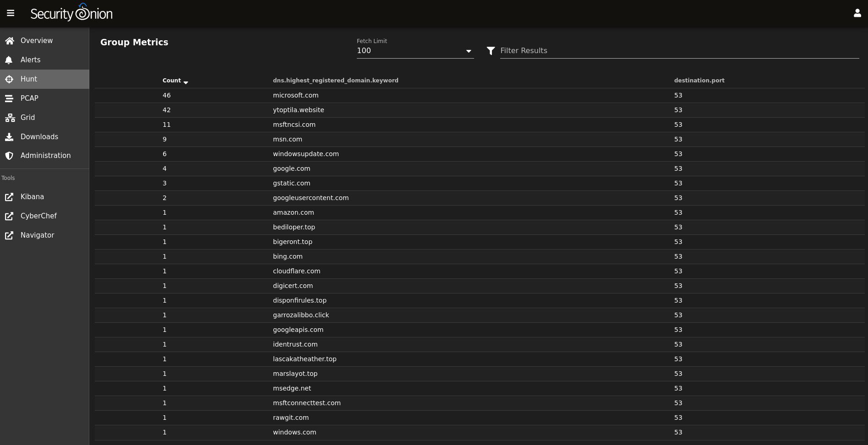Screen dimensions: 868x445
Task: Launch Navigator from Tools
Action: pyautogui.click(x=44, y=235)
